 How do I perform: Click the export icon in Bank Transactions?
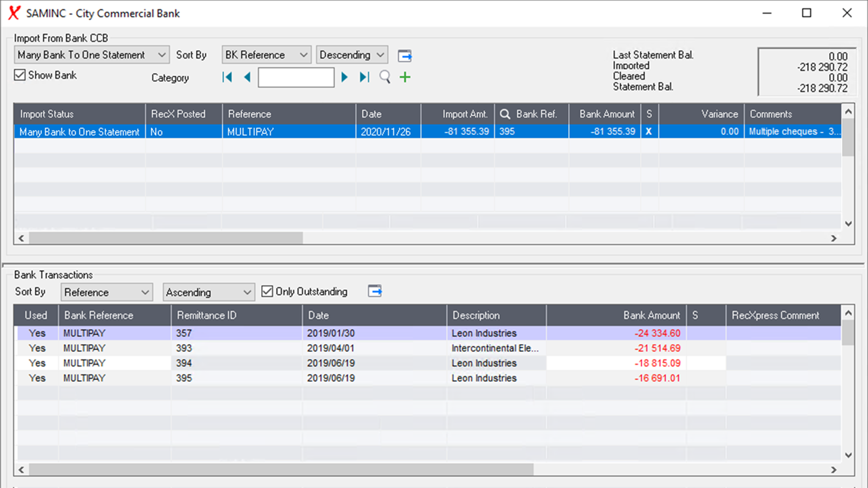pyautogui.click(x=374, y=291)
